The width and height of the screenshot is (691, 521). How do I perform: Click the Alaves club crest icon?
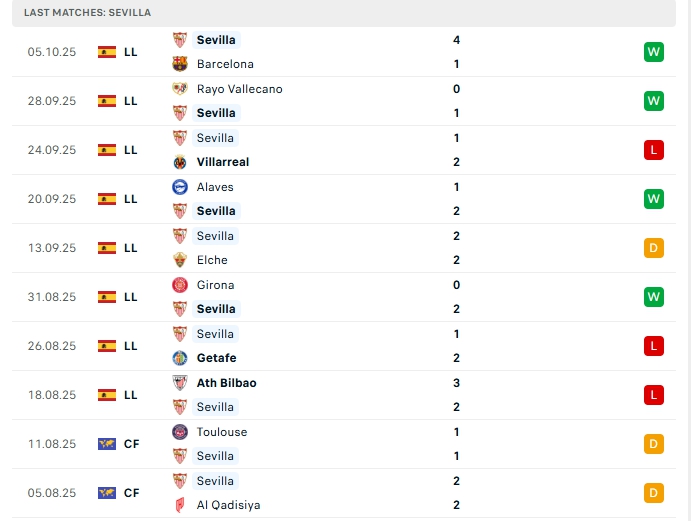tap(180, 187)
